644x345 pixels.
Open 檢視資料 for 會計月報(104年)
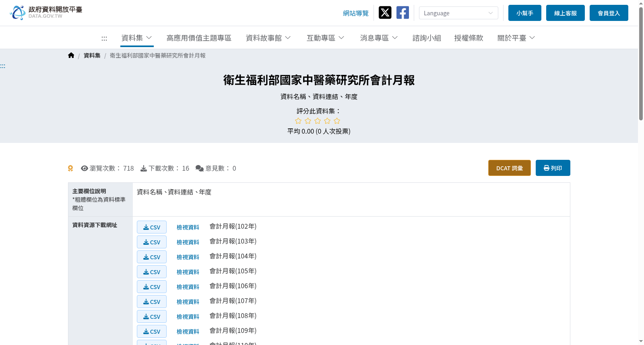point(188,257)
